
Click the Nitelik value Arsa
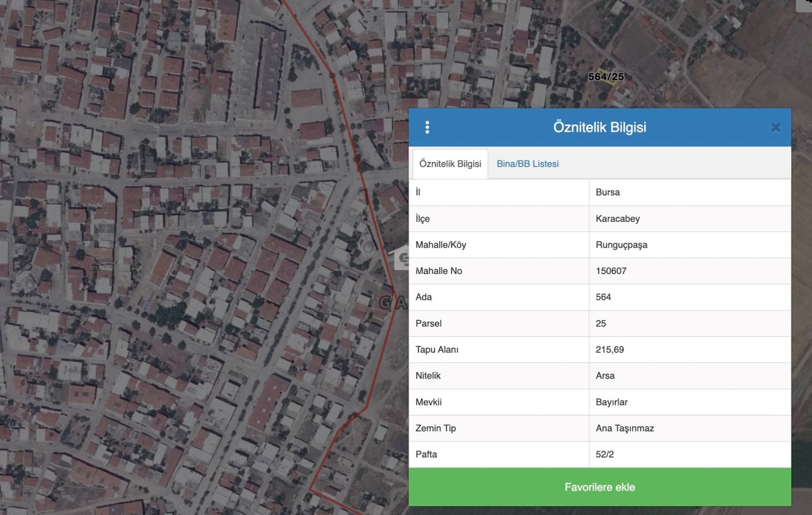pos(605,376)
